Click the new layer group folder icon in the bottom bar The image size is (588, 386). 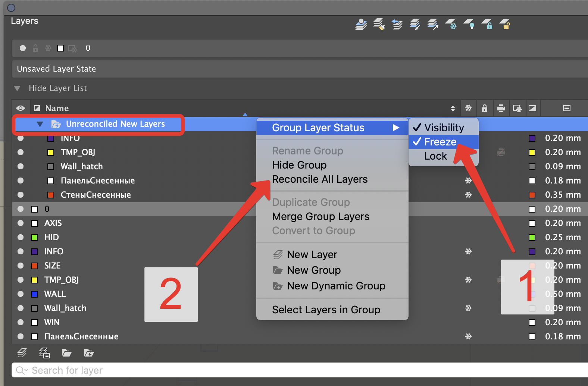(66, 352)
